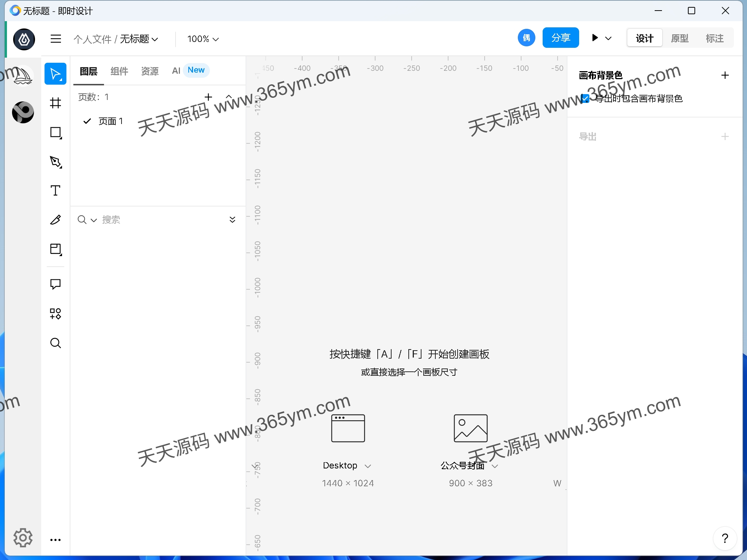Select the 页面 1 entry marked with checkmark
Image resolution: width=747 pixels, height=560 pixels.
111,121
